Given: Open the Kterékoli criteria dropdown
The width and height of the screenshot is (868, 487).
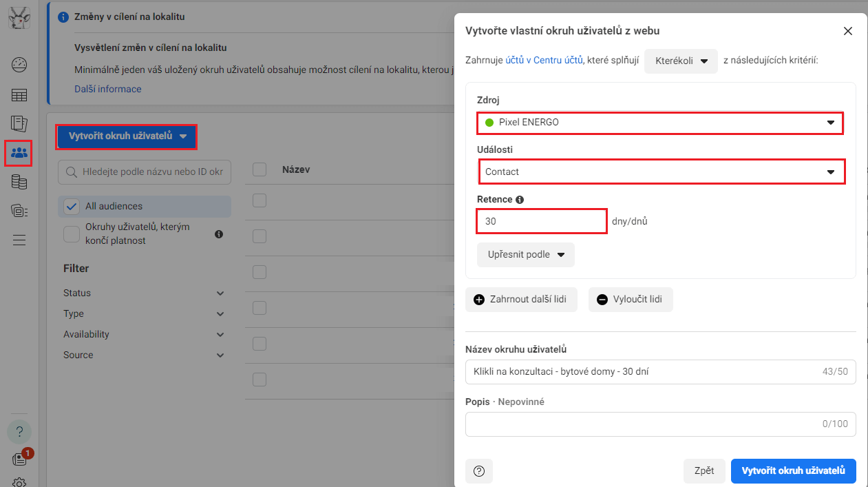Looking at the screenshot, I should coord(680,61).
